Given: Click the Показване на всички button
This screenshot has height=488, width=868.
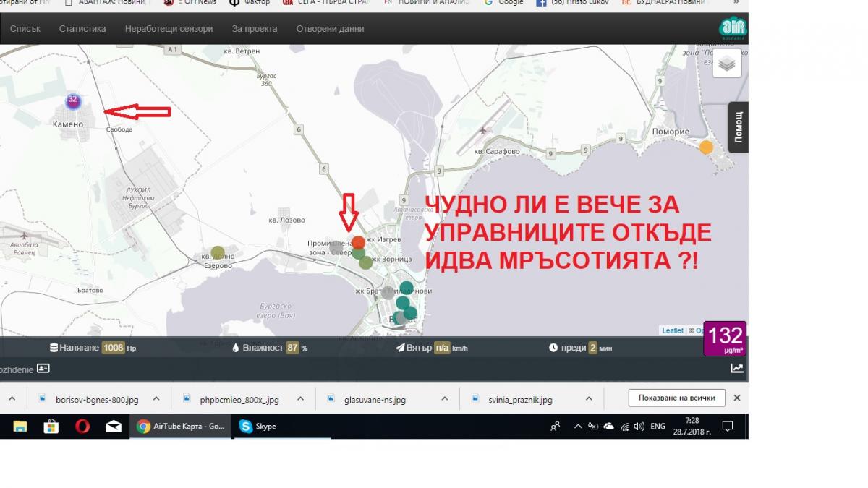Looking at the screenshot, I should click(x=676, y=398).
